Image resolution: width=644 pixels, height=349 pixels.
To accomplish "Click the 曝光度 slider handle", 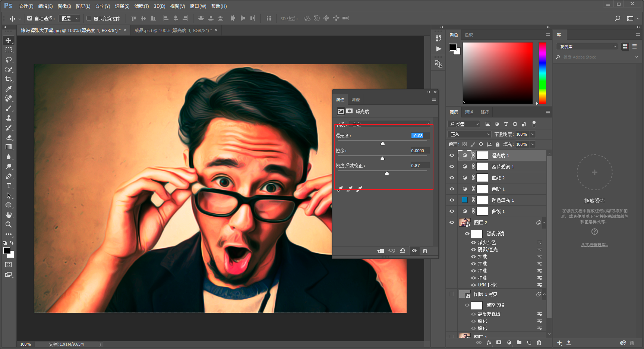I will point(383,144).
